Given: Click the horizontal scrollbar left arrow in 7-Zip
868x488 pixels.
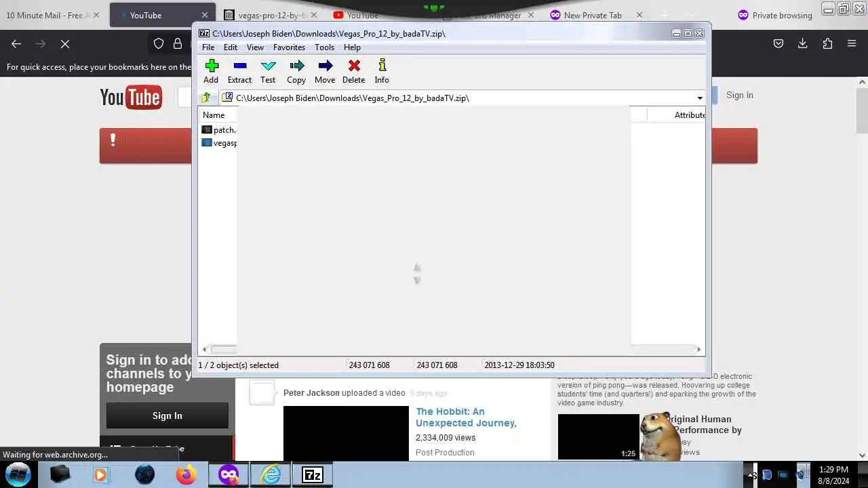Looking at the screenshot, I should point(205,350).
